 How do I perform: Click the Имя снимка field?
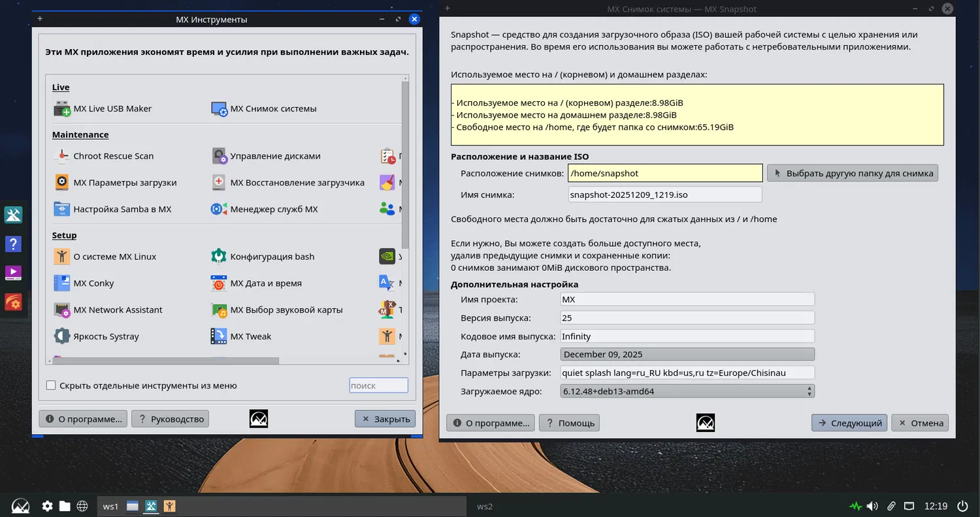point(665,195)
